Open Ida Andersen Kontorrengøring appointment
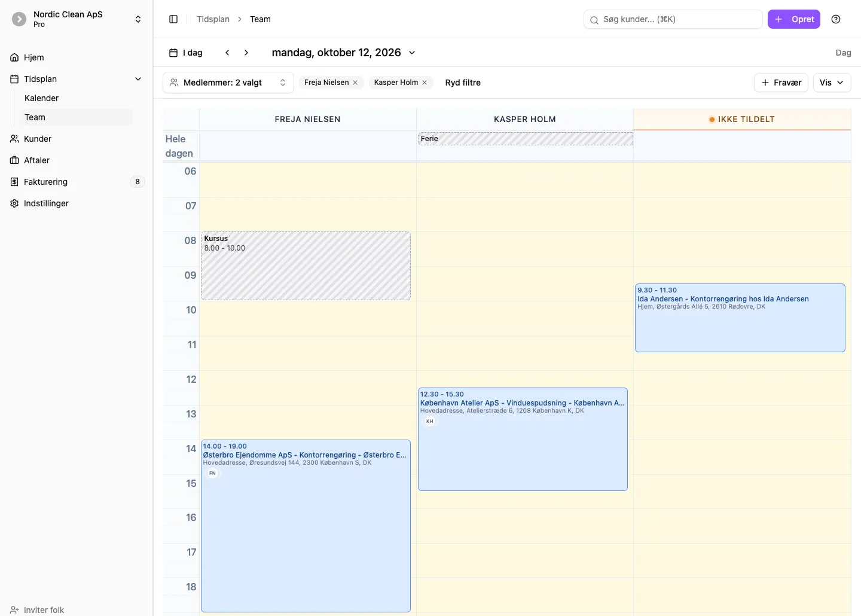861x616 pixels. [x=740, y=318]
